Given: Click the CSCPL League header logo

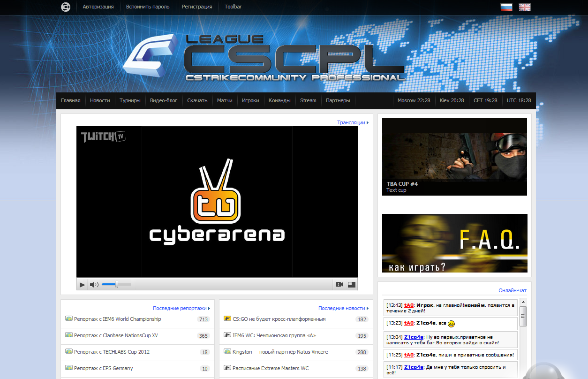Looking at the screenshot, I should pos(265,56).
